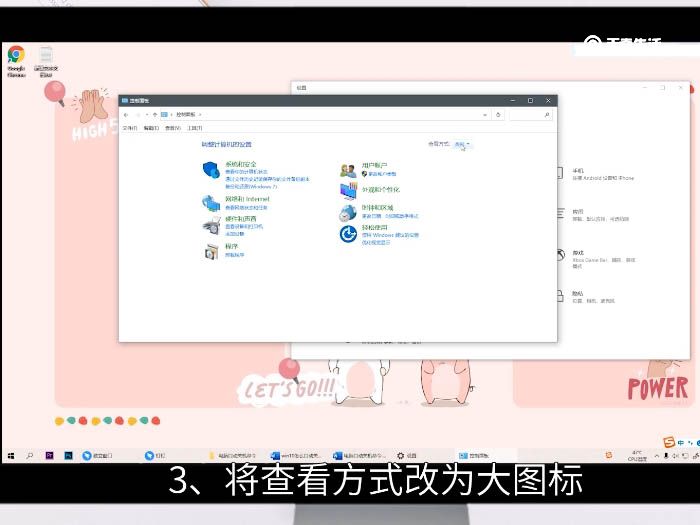Expand the breadcrumb arrow after 控制面板
The width and height of the screenshot is (700, 525).
(x=200, y=115)
